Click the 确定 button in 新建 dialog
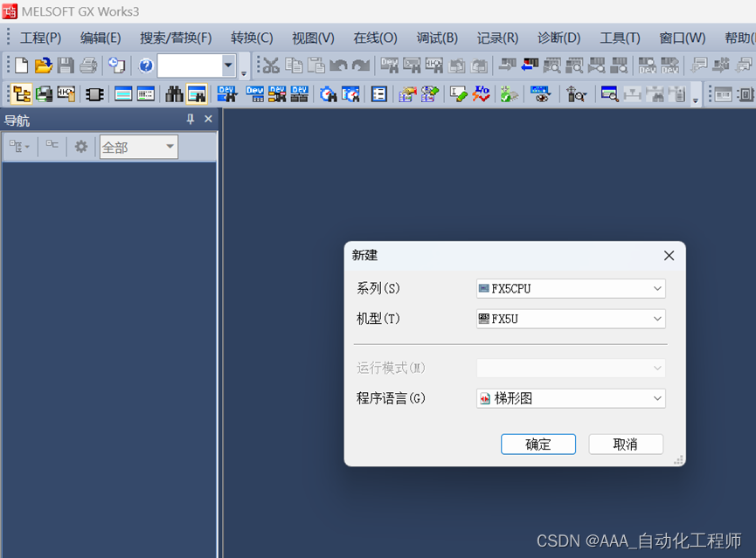This screenshot has height=558, width=756. 538,444
